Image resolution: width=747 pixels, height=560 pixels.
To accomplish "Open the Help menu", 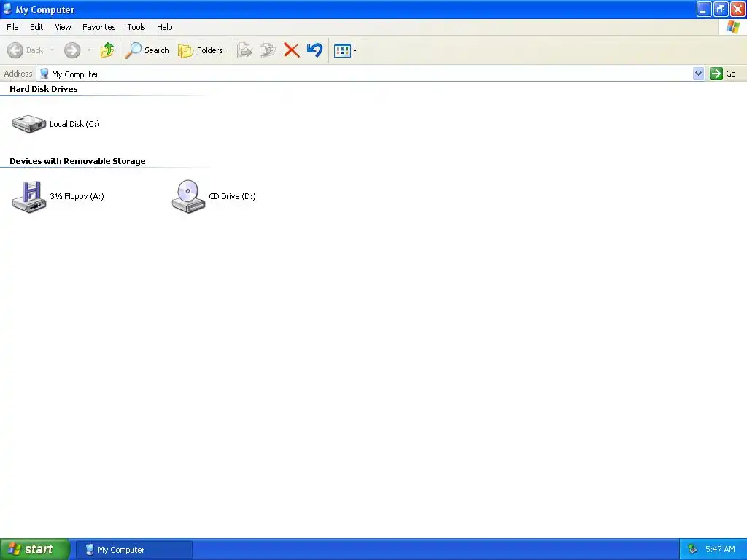I will (164, 27).
